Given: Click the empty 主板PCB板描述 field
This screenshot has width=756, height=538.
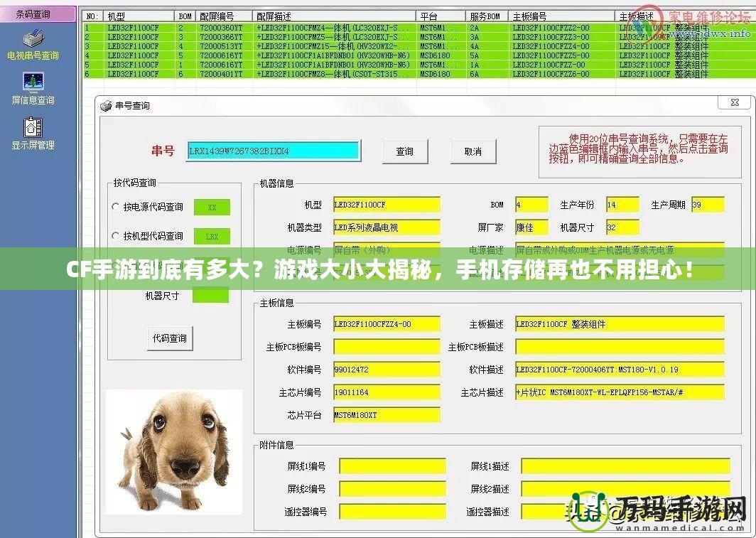Looking at the screenshot, I should (620, 347).
